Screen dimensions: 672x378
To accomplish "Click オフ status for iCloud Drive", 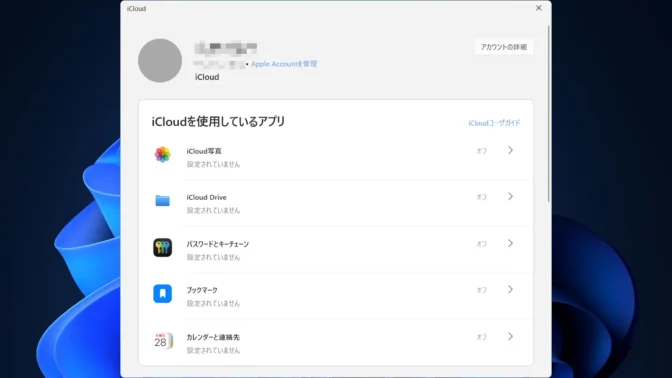I will pos(481,197).
